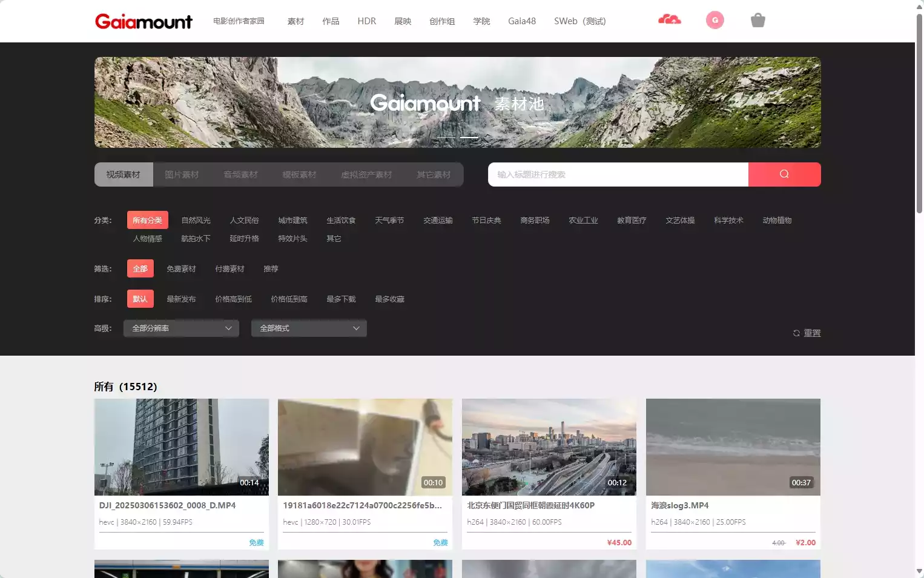Viewport: 924px width, 578px height.
Task: Filter by the 节日庆典 category
Action: (487, 220)
